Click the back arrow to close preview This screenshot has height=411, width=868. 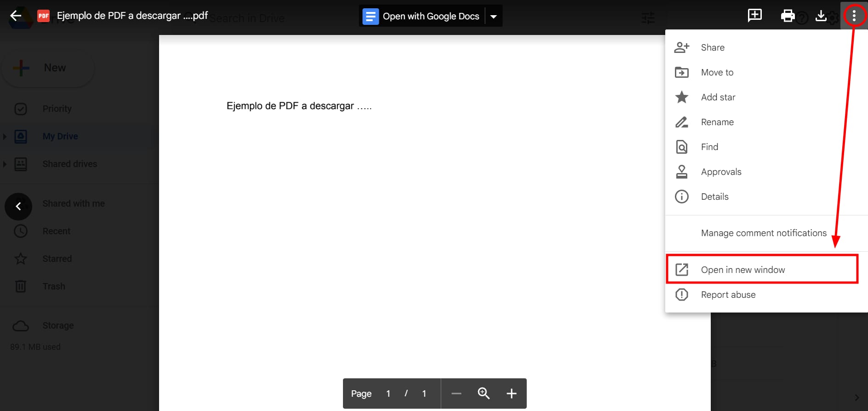pos(16,16)
